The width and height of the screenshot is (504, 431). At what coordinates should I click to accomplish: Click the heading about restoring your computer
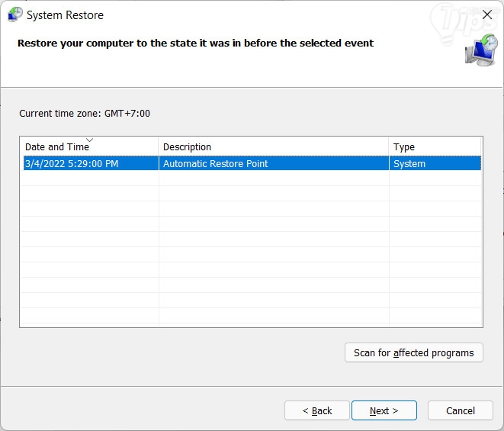click(x=195, y=43)
